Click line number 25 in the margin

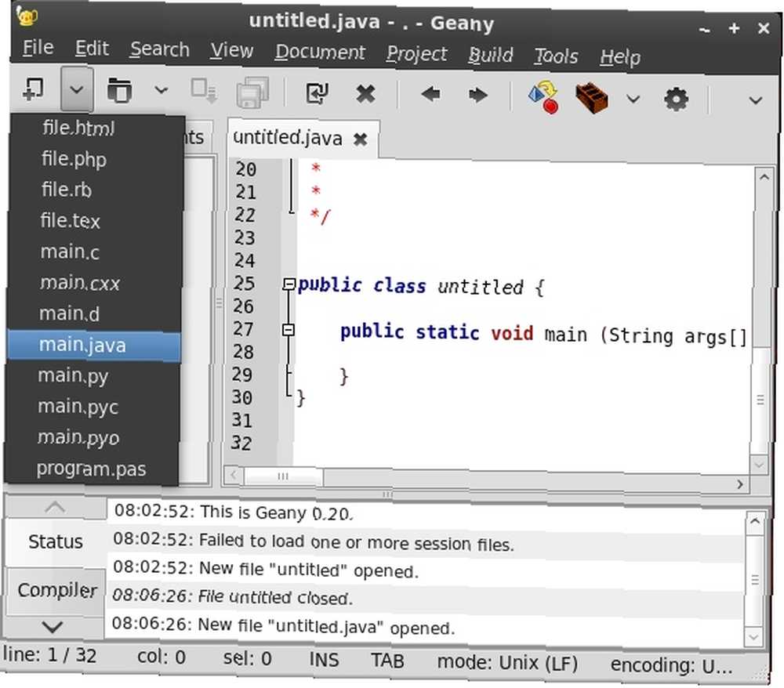tap(245, 284)
